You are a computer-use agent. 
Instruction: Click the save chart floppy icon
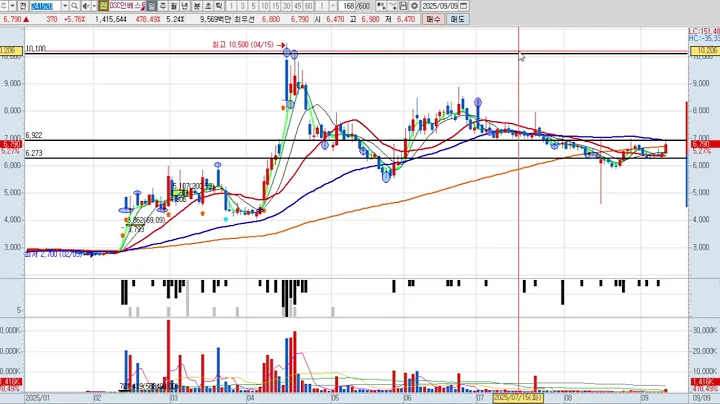tap(403, 6)
